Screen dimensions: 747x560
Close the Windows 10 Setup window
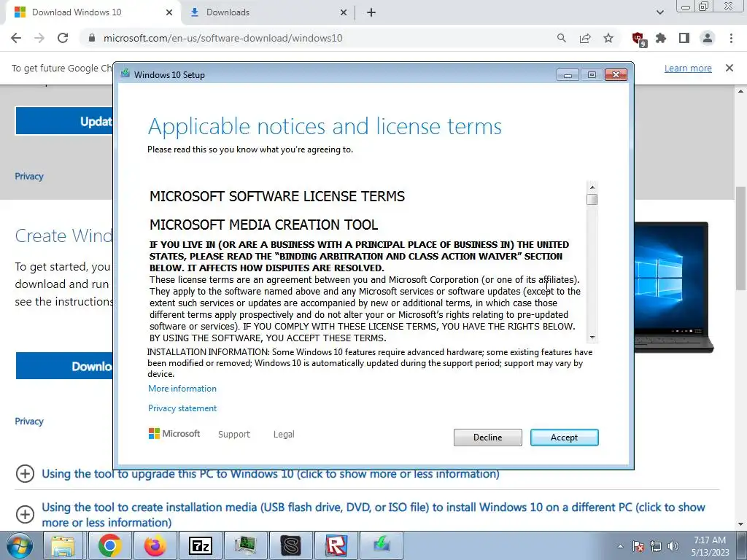pyautogui.click(x=616, y=75)
